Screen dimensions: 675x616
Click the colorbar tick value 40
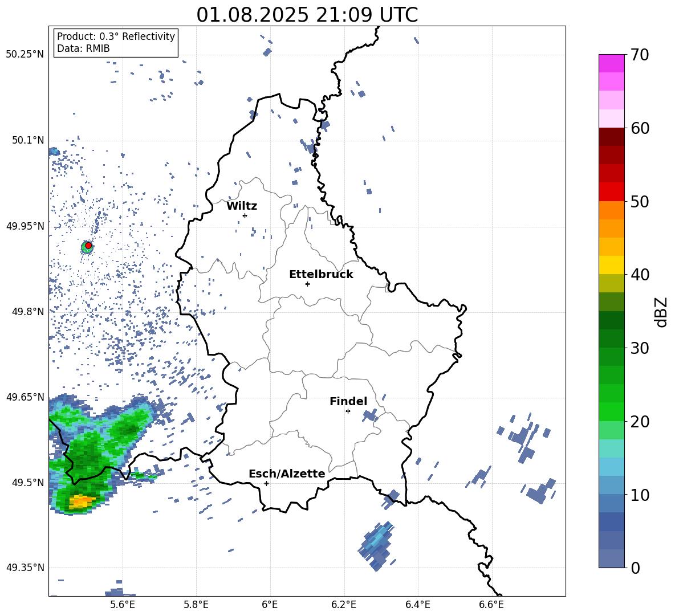tap(640, 275)
